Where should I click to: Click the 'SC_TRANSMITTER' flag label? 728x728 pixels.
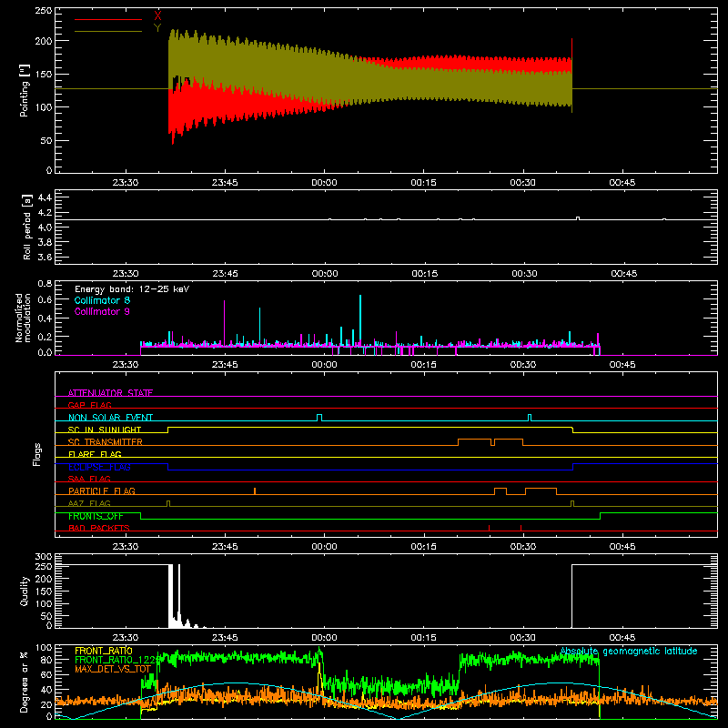pyautogui.click(x=105, y=442)
